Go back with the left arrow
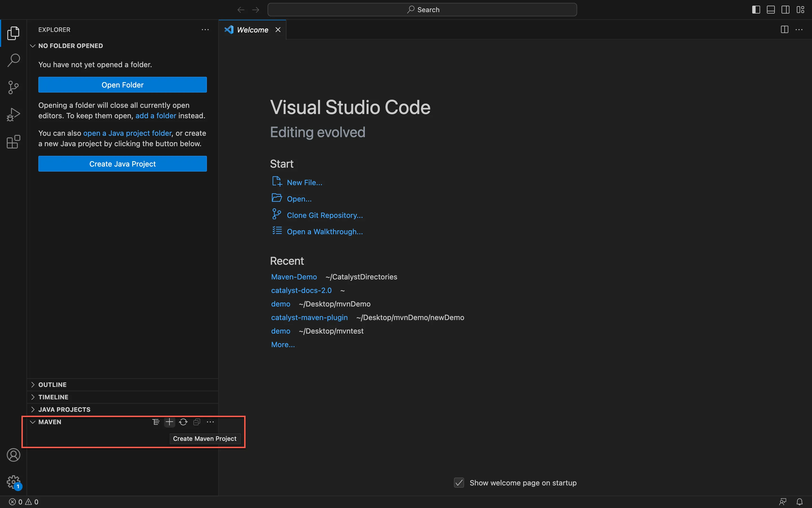Image resolution: width=812 pixels, height=508 pixels. coord(241,10)
